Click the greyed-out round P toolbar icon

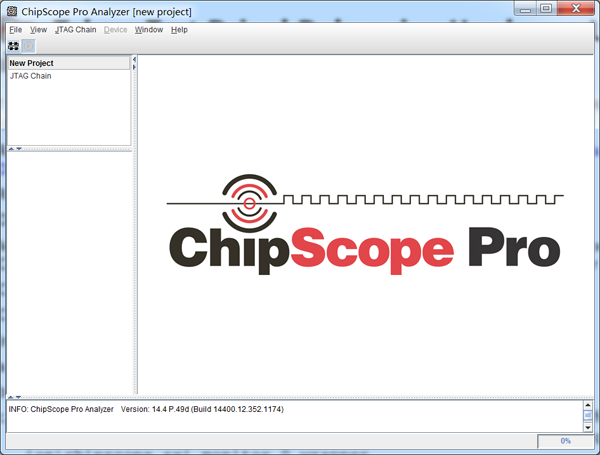28,46
